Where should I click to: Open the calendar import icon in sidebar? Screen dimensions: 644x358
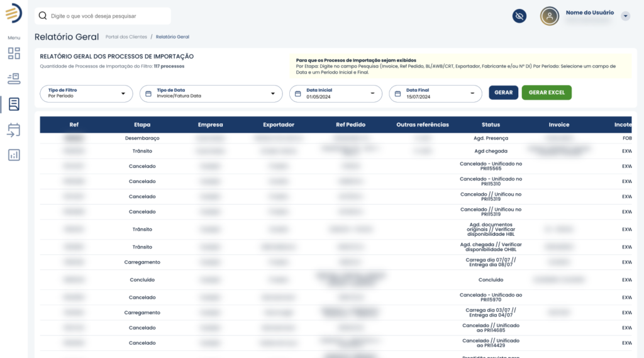14,130
